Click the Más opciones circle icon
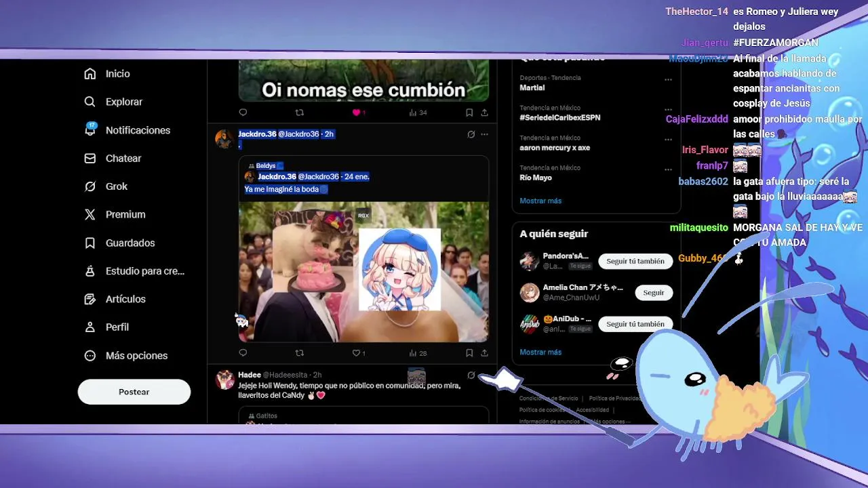This screenshot has width=868, height=488. (x=90, y=355)
